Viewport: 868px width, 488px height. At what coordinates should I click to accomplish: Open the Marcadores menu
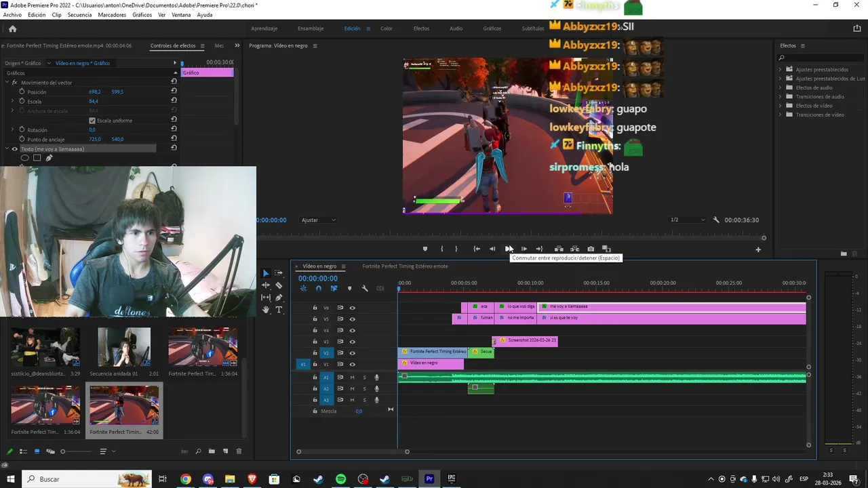click(112, 15)
